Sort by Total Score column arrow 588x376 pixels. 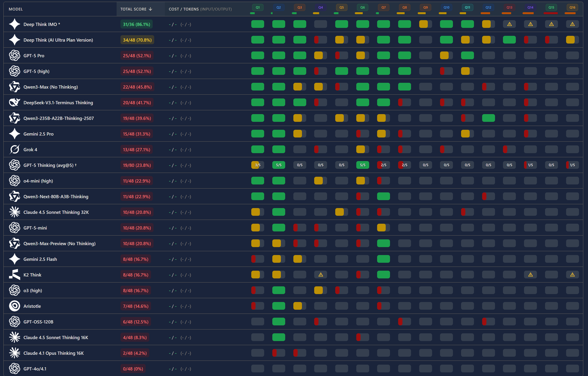tap(151, 9)
